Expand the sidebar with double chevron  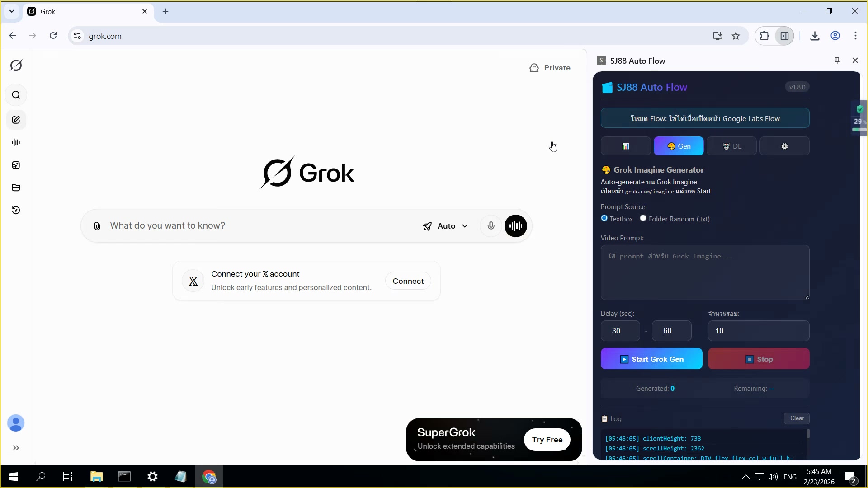(16, 448)
